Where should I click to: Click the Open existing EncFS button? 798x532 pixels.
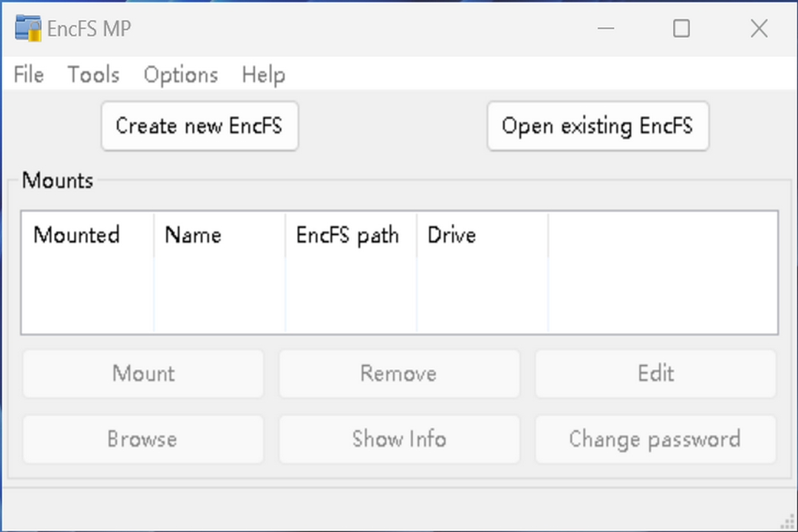pos(598,126)
